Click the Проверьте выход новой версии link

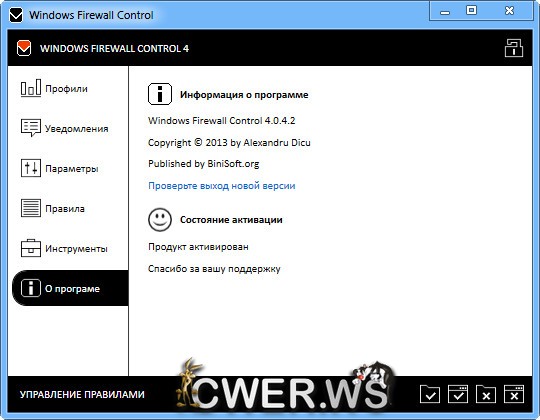tap(221, 186)
